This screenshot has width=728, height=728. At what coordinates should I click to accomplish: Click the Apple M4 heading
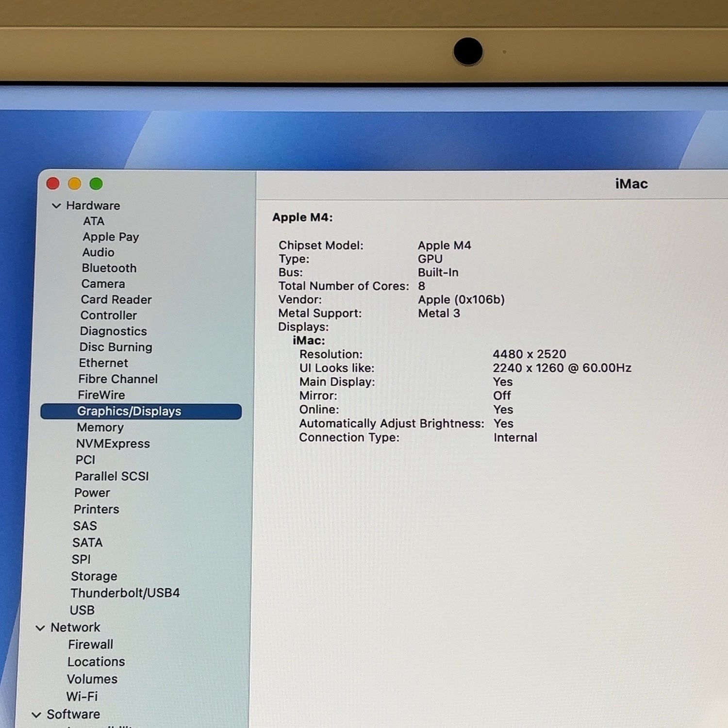click(x=302, y=217)
